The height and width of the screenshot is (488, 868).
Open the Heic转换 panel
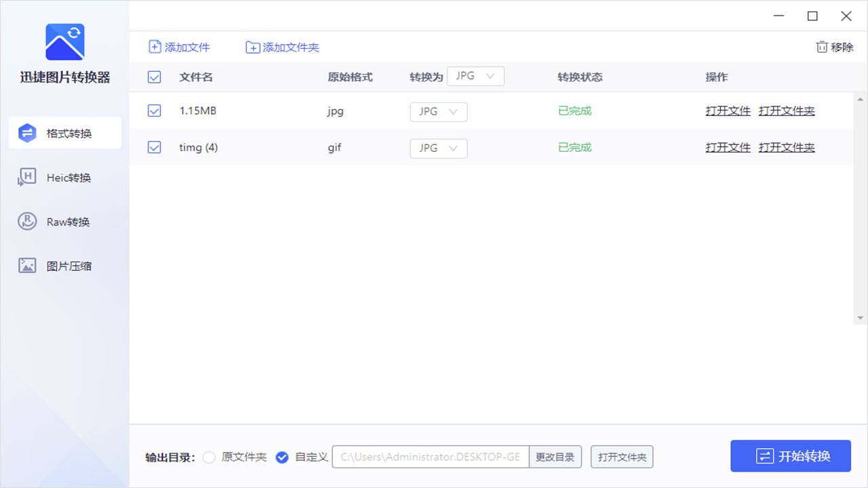64,177
